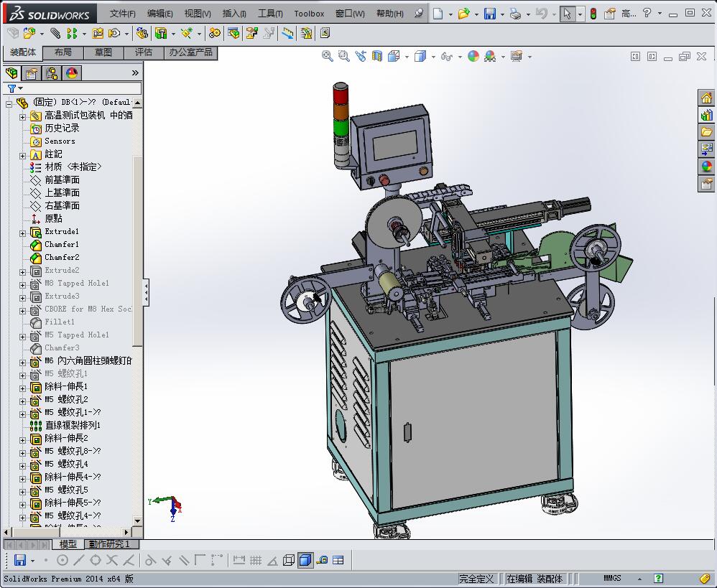The width and height of the screenshot is (717, 588).
Task: Switch to the 動作研究 1 tab
Action: point(109,544)
